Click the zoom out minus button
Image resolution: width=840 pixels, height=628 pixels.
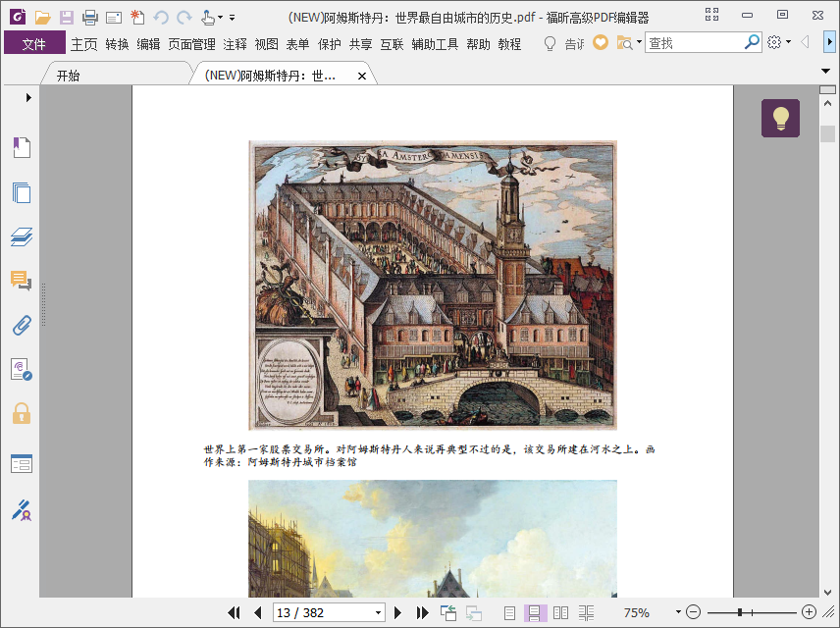[693, 612]
